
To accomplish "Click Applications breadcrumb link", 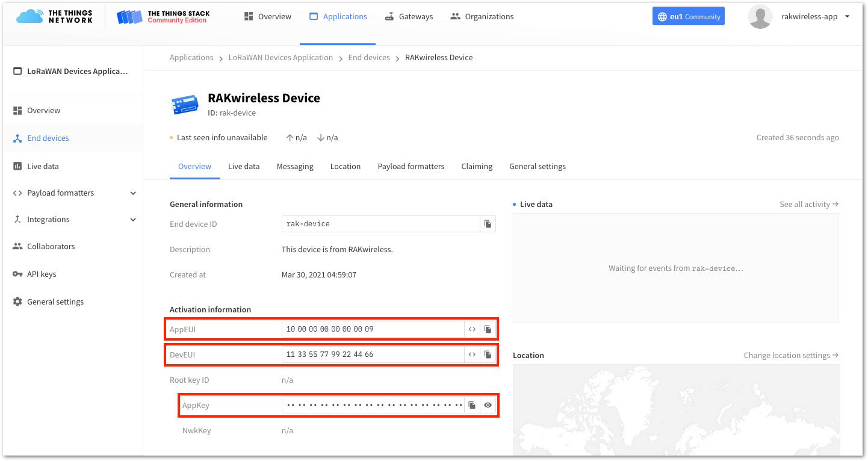I will [x=191, y=58].
